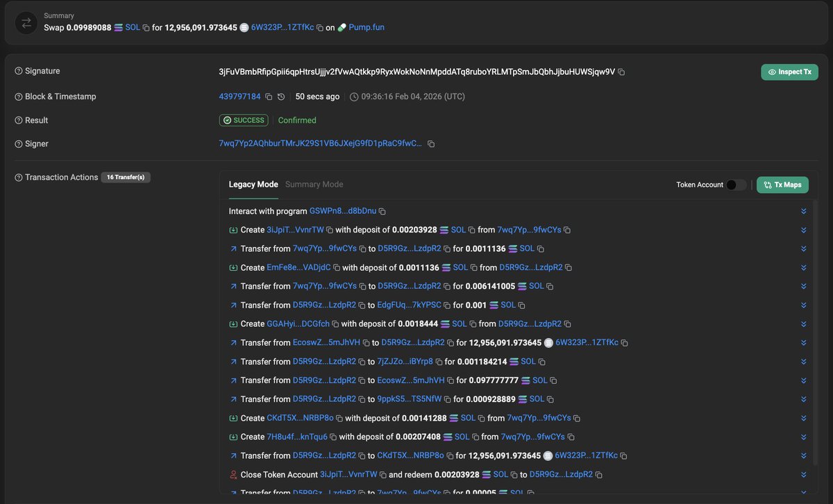Open 6W323P...1ZTfKc token link in Summary
The image size is (833, 504).
pyautogui.click(x=283, y=28)
